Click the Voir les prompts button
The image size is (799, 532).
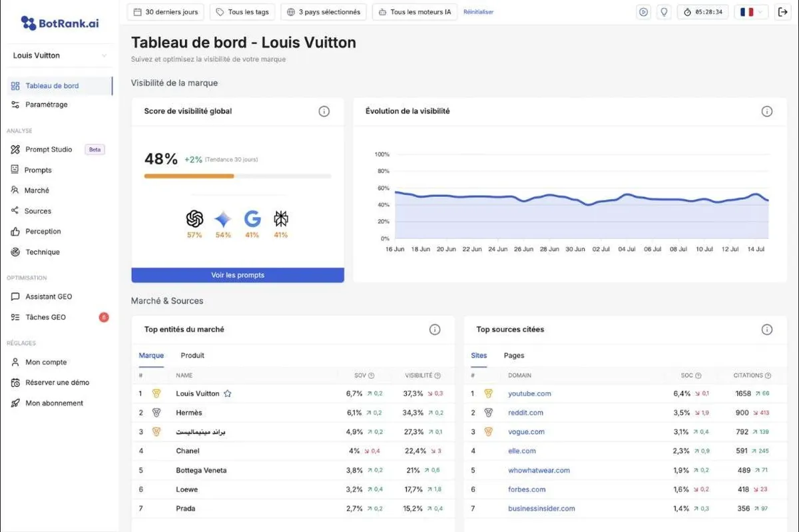tap(238, 275)
